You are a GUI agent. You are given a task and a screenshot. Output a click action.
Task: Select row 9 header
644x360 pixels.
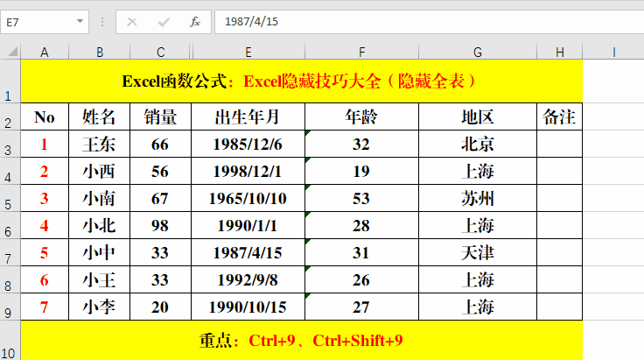pyautogui.click(x=10, y=307)
